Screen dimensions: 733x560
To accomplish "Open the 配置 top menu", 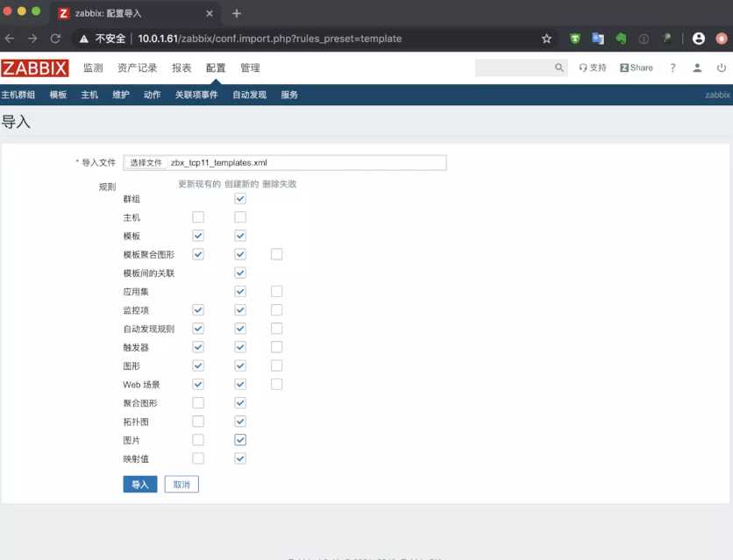I will tap(216, 68).
